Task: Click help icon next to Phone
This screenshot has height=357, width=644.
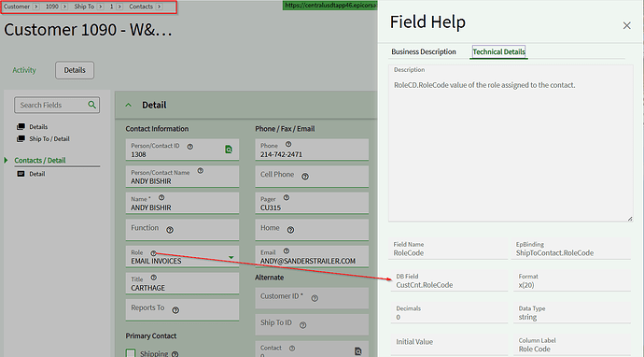Action: pos(288,144)
